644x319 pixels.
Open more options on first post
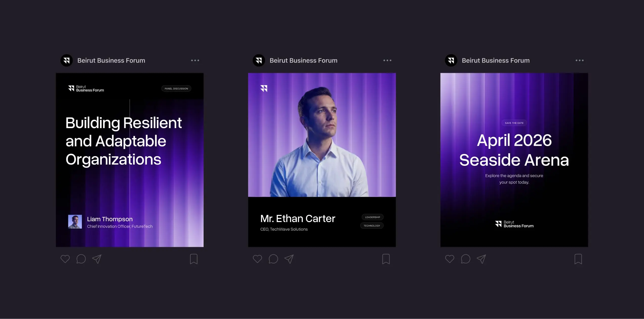[195, 61]
